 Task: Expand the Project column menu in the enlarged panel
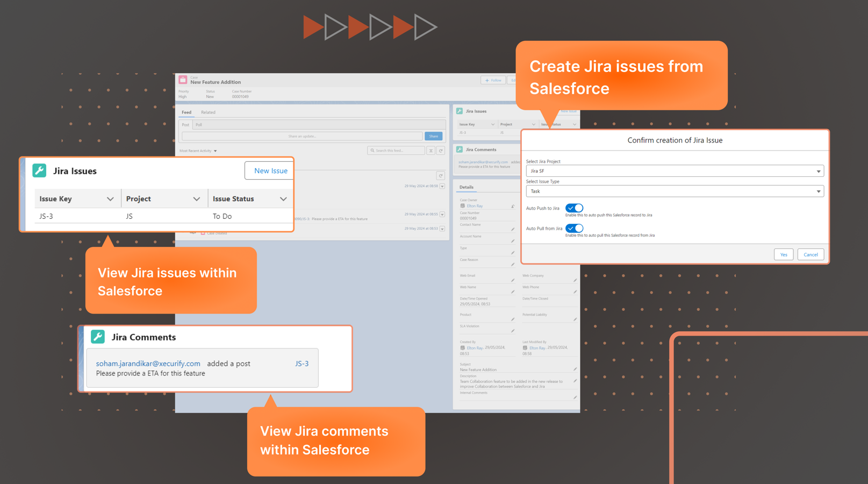pos(197,199)
